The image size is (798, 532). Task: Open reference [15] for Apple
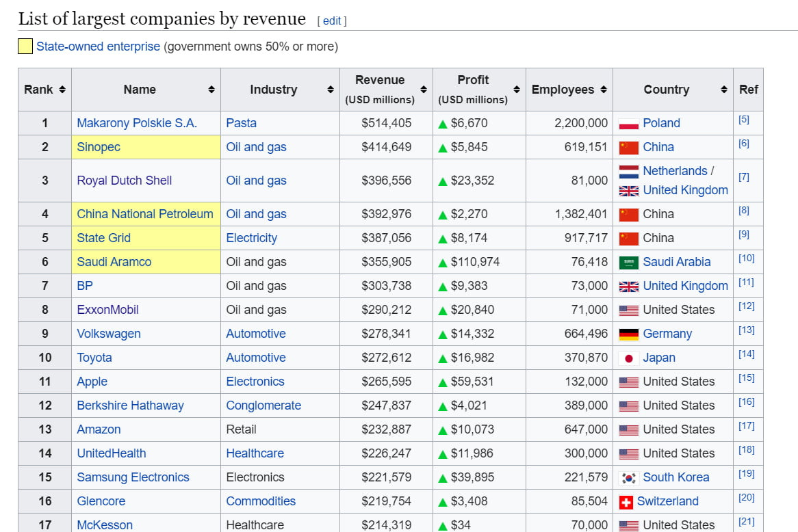point(746,378)
